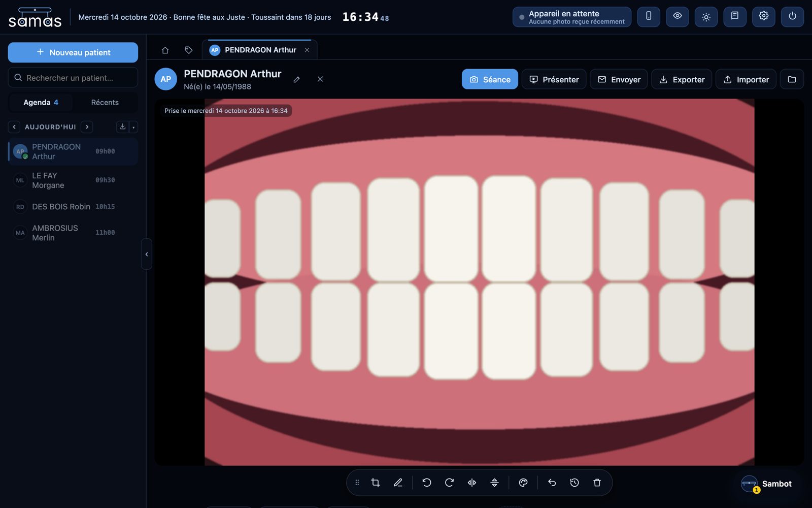
Task: Delete photo with trash icon
Action: point(597,483)
